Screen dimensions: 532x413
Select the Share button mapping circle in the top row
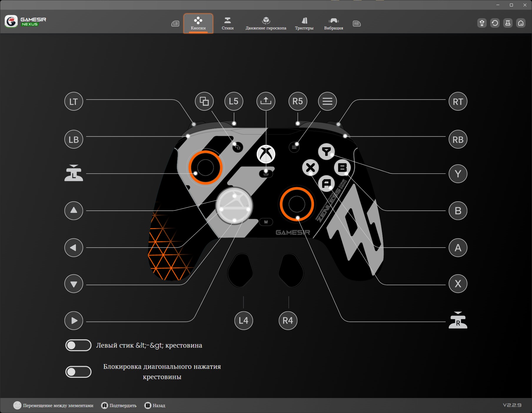pos(266,101)
